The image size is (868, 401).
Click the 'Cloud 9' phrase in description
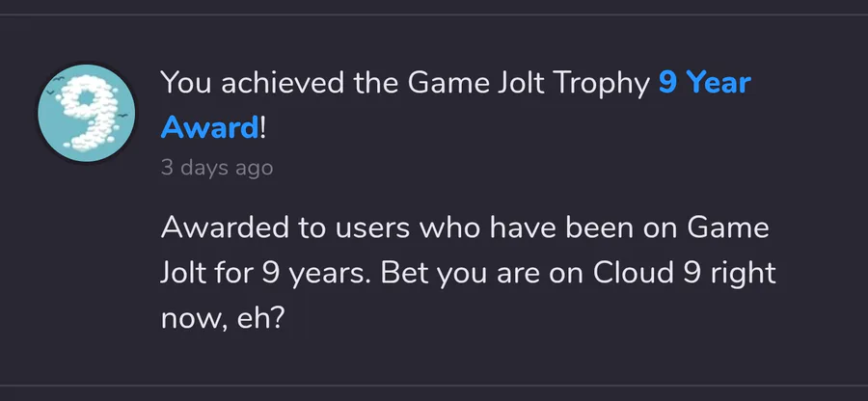[x=647, y=273]
